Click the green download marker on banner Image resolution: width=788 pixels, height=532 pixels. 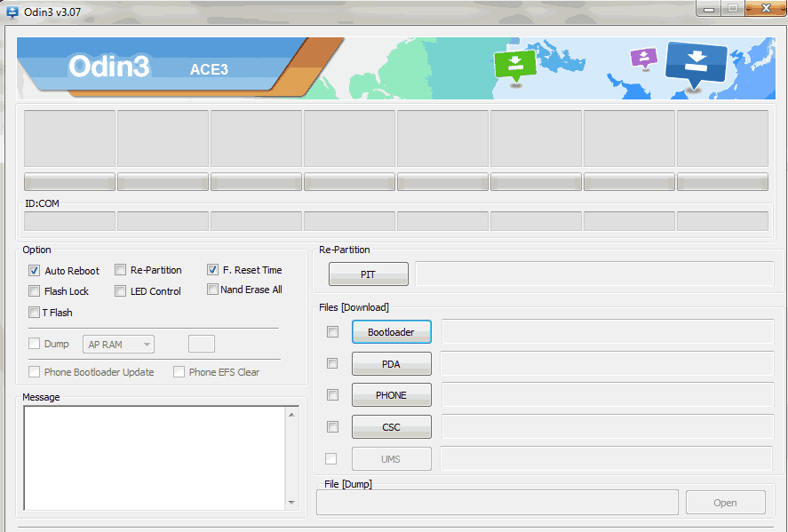[x=515, y=66]
